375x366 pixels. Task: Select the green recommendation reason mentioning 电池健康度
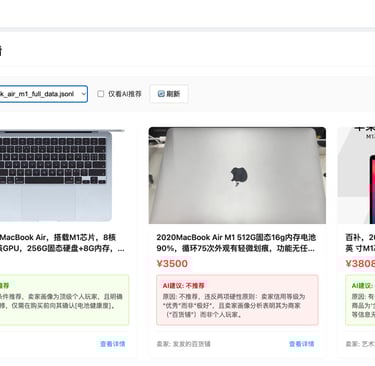pyautogui.click(x=61, y=301)
